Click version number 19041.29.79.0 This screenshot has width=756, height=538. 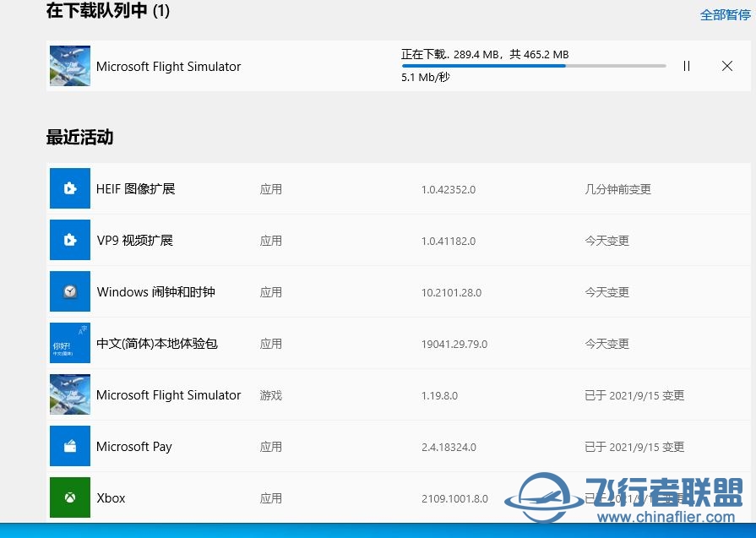pos(454,345)
